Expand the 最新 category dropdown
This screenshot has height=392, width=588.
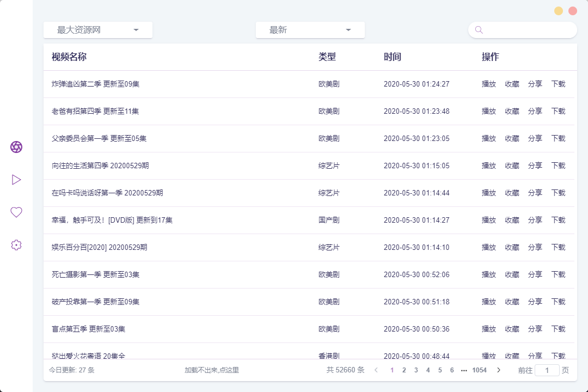tap(310, 30)
